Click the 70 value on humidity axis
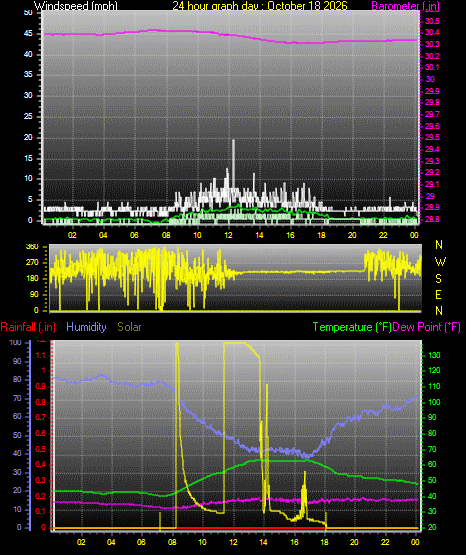 coord(17,399)
